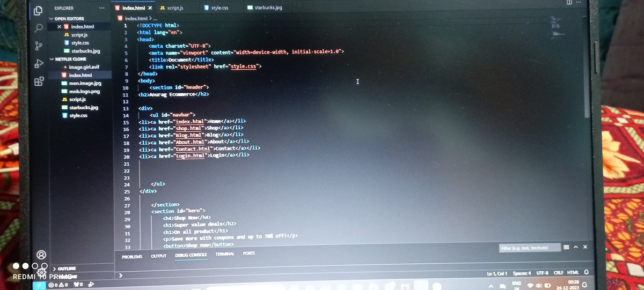Open script.js in NETFLIX CLONE folder
644x290 pixels.
77,99
